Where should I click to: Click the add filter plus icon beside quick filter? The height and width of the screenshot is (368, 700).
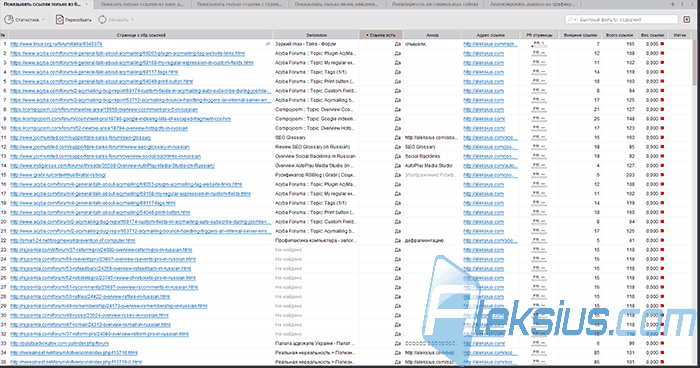[687, 19]
